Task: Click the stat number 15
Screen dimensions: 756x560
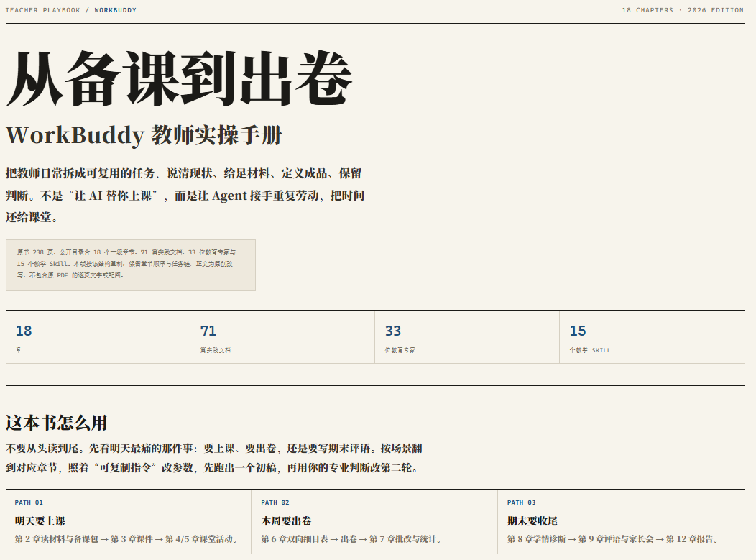Action: coord(578,331)
